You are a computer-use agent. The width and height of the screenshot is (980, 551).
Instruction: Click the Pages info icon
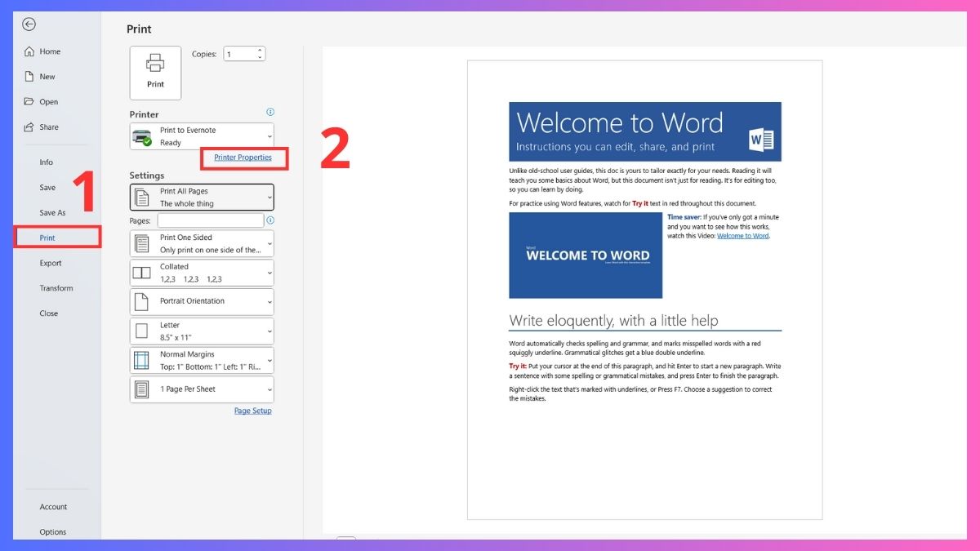point(270,220)
